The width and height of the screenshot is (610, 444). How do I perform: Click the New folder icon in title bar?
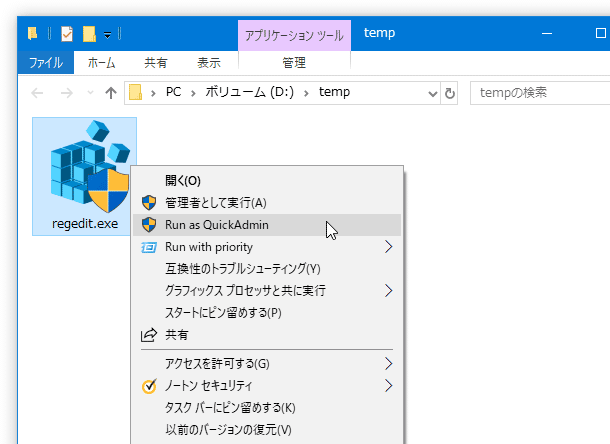[89, 34]
